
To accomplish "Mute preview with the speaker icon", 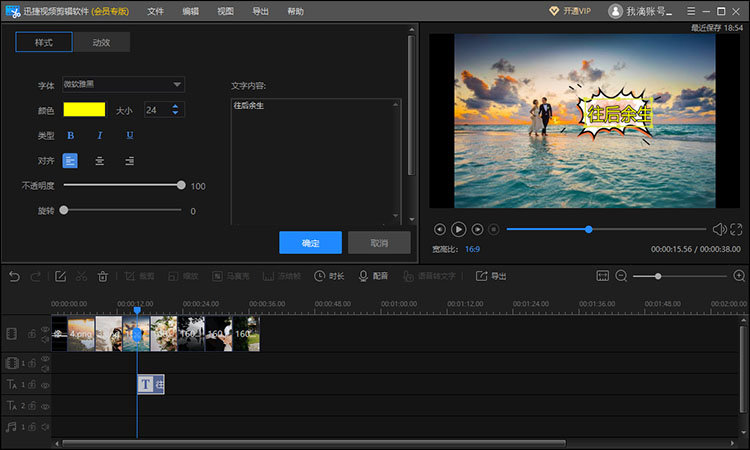I will [x=719, y=230].
